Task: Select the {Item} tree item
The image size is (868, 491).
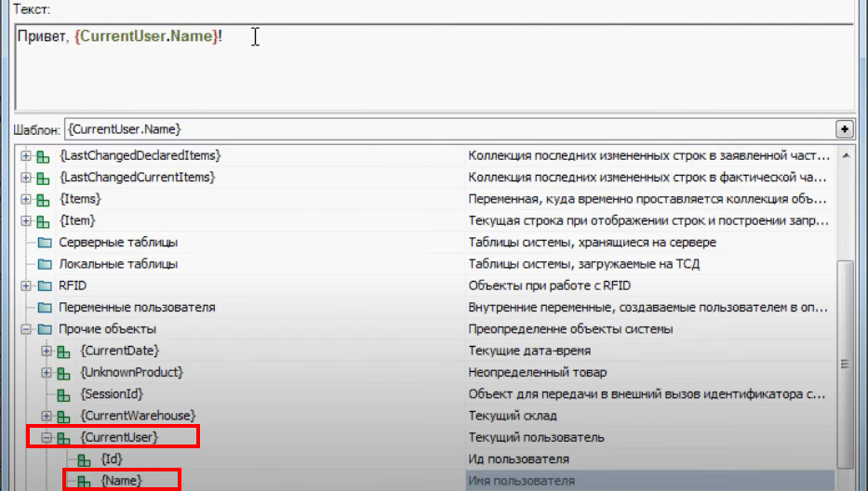Action: point(77,220)
